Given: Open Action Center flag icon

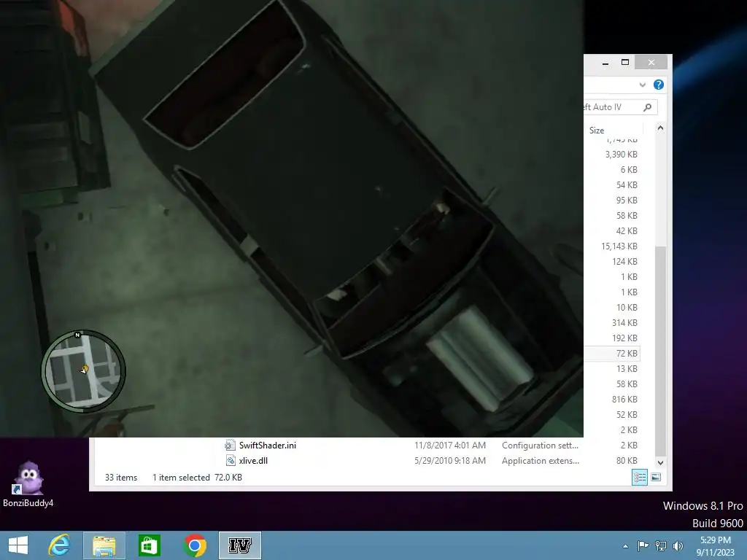Looking at the screenshot, I should click(643, 545).
